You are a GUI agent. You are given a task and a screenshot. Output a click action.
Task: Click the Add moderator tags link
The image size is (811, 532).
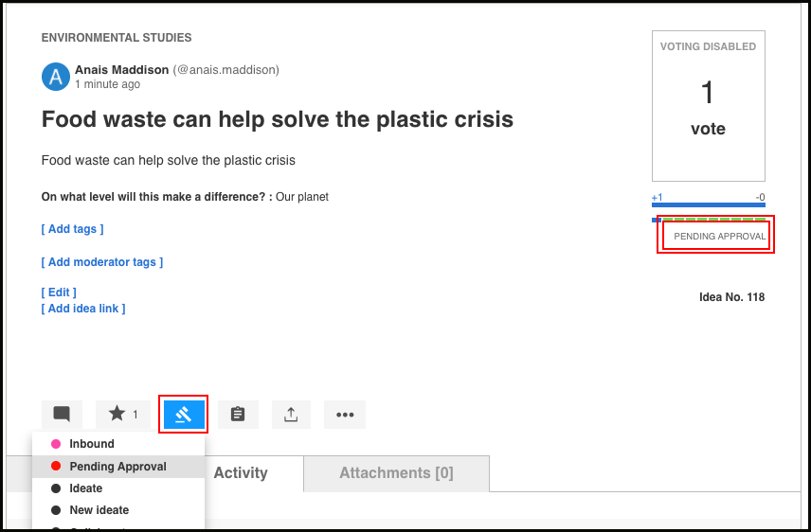tap(102, 262)
